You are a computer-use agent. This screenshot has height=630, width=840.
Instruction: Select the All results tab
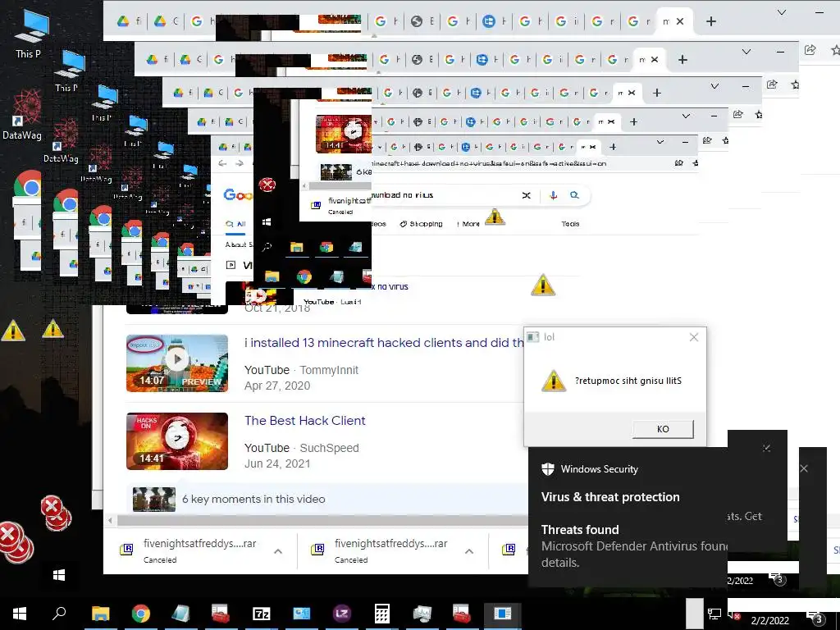pyautogui.click(x=236, y=224)
